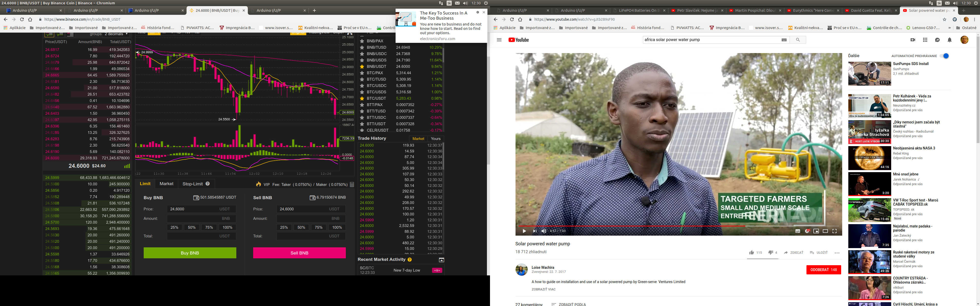The height and width of the screenshot is (306, 980).
Task: Open the YouTube apps grid icon
Action: [925, 40]
